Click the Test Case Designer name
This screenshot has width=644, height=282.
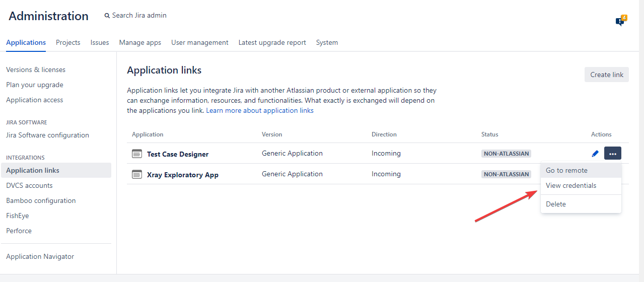click(178, 154)
